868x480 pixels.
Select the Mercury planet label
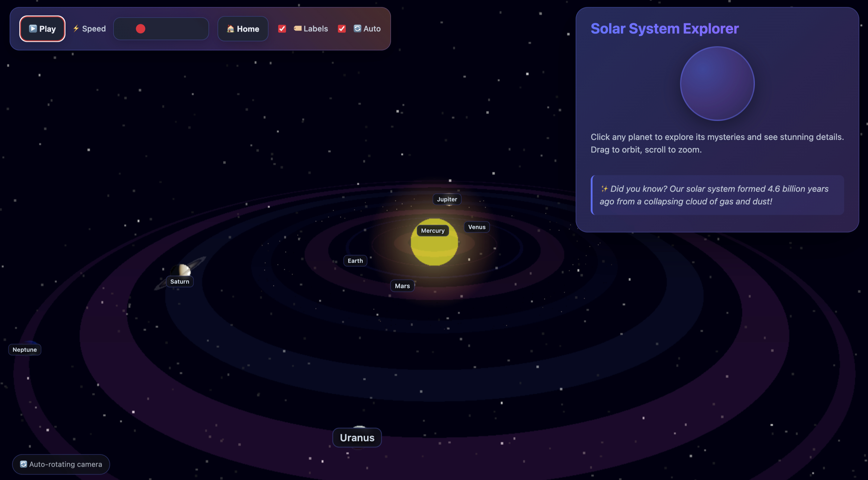click(433, 231)
